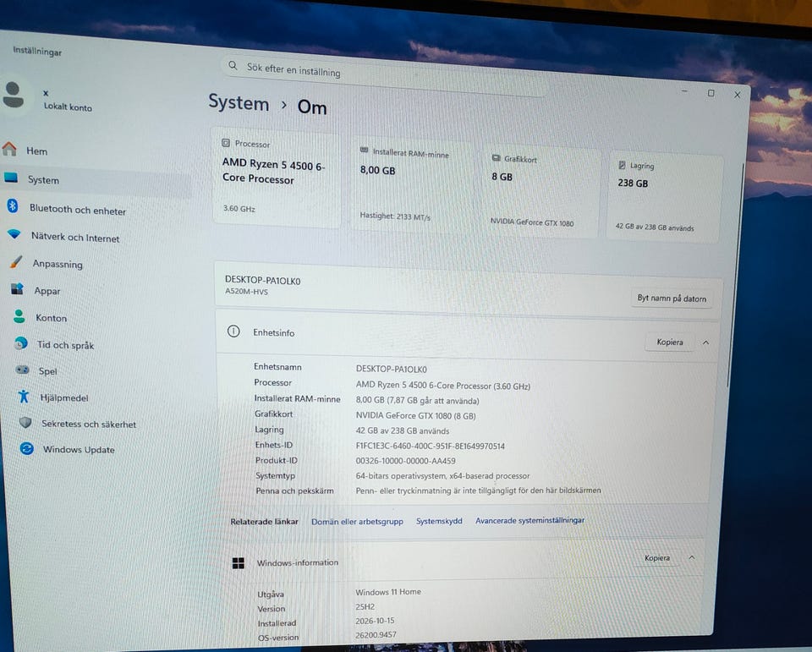Image resolution: width=812 pixels, height=652 pixels.
Task: Collapse the Enhetsinfo section chevron
Action: click(705, 342)
